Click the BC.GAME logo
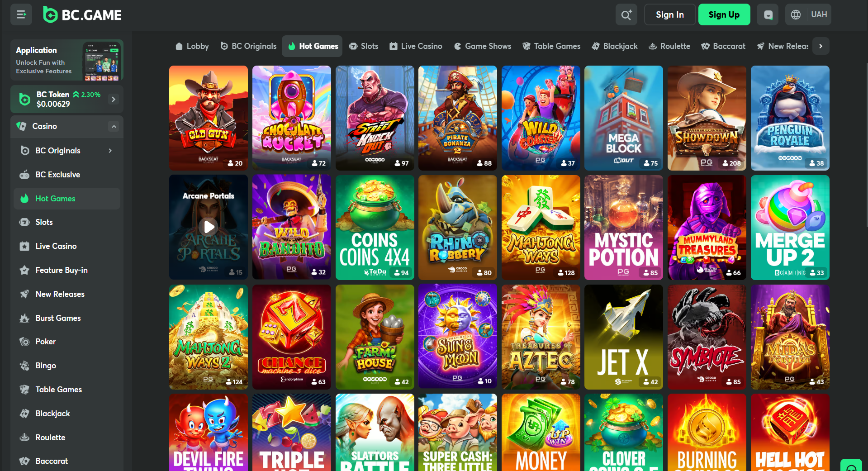This screenshot has height=471, width=868. pyautogui.click(x=82, y=15)
